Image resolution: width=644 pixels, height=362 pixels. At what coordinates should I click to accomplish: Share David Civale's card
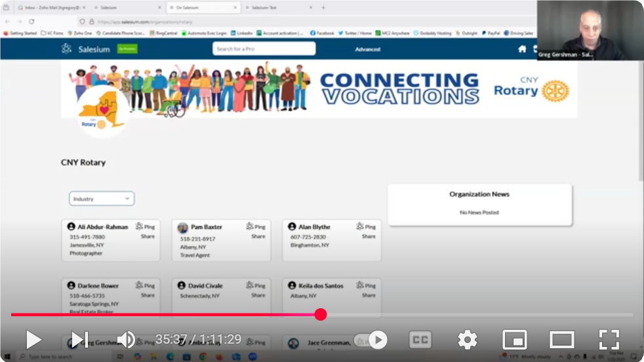coord(258,295)
